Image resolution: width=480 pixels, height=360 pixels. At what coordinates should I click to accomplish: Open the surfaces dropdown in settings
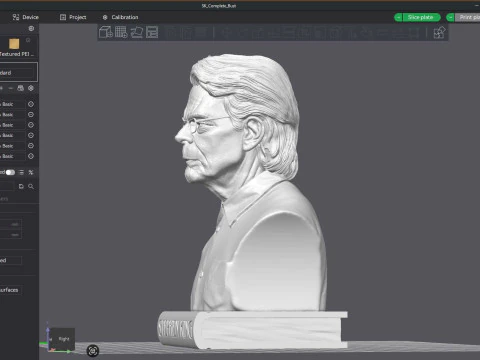point(11,290)
